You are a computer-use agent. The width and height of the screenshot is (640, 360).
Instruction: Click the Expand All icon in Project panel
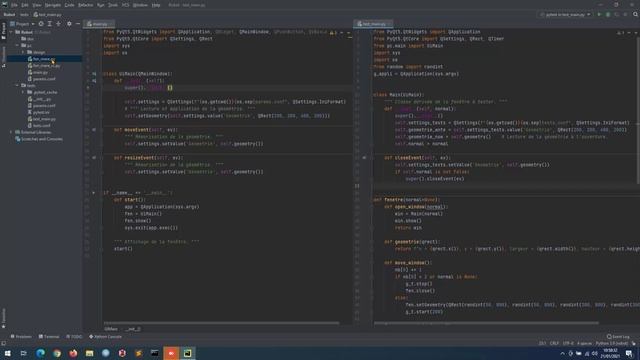pos(49,24)
